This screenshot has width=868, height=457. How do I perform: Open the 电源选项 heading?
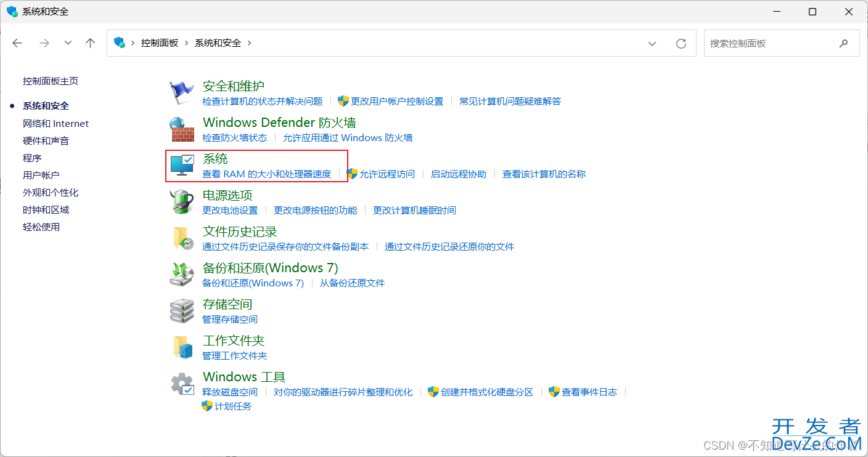click(x=227, y=195)
